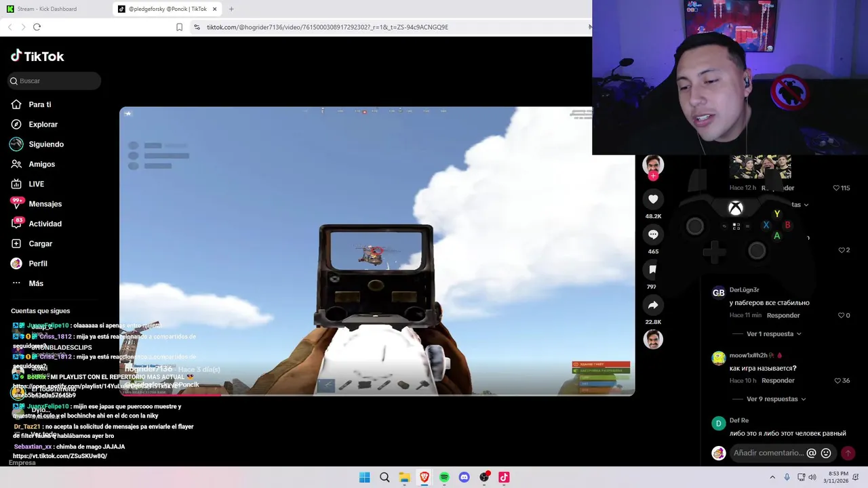
Task: Open Windows taskbar search
Action: tap(384, 477)
